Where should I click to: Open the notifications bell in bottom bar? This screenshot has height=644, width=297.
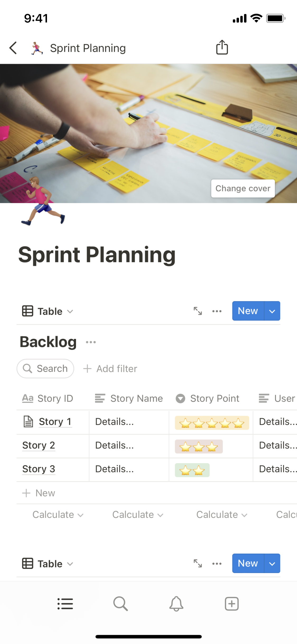176,604
